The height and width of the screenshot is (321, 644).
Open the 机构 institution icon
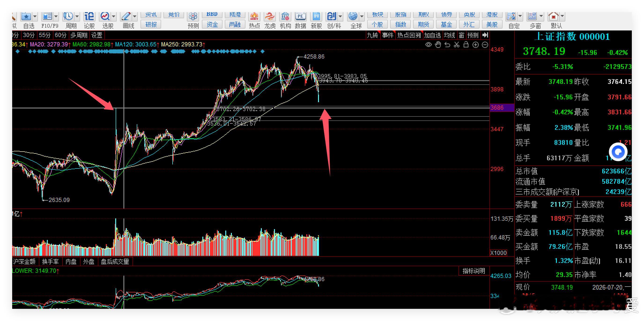coord(285,17)
